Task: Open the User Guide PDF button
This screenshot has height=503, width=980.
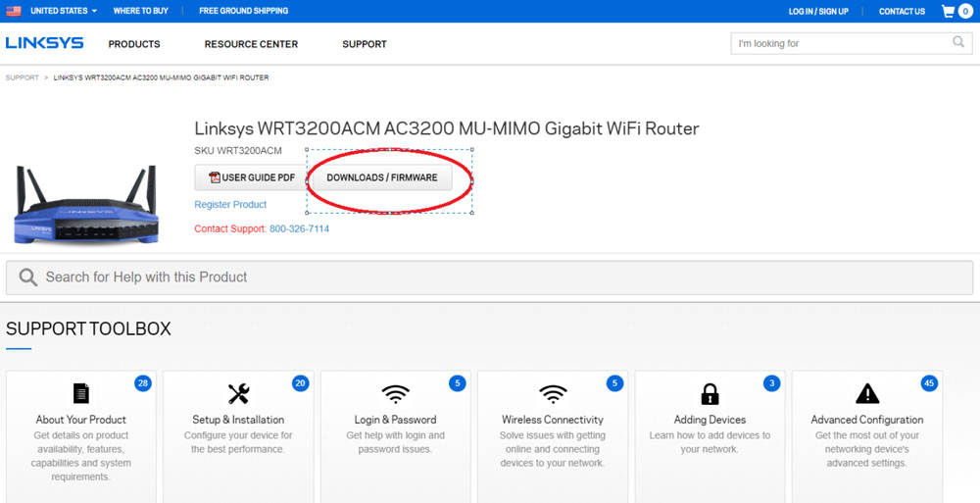Action: 251,177
